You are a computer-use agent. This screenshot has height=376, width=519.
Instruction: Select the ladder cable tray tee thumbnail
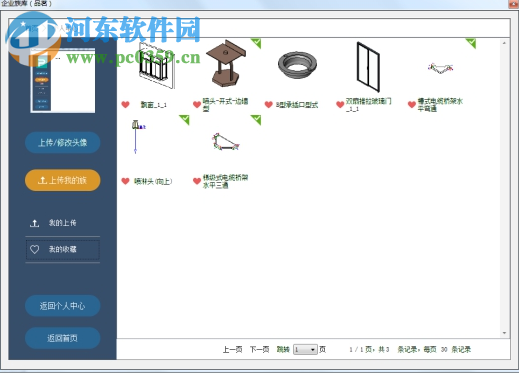(x=226, y=142)
